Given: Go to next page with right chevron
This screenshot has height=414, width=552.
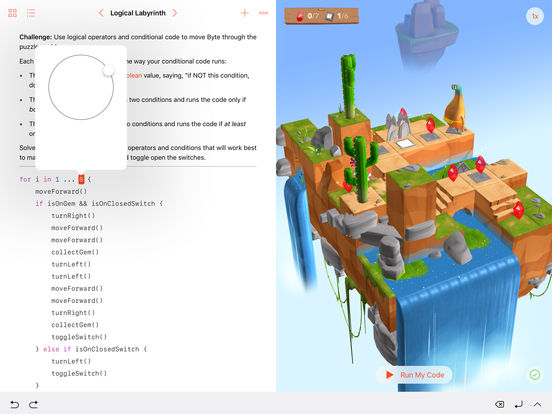Looking at the screenshot, I should (x=175, y=13).
